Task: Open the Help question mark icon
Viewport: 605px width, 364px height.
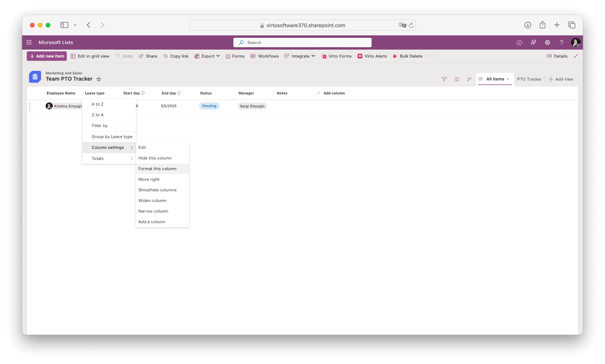Action: click(x=561, y=43)
